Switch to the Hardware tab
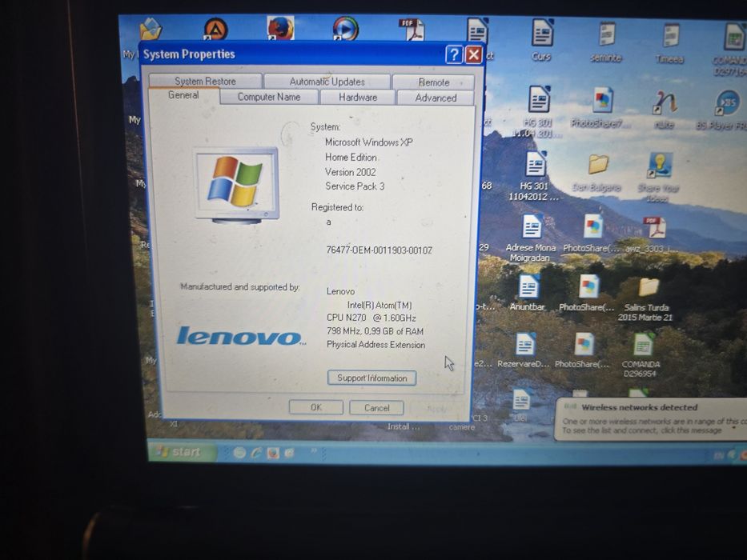 [x=358, y=97]
